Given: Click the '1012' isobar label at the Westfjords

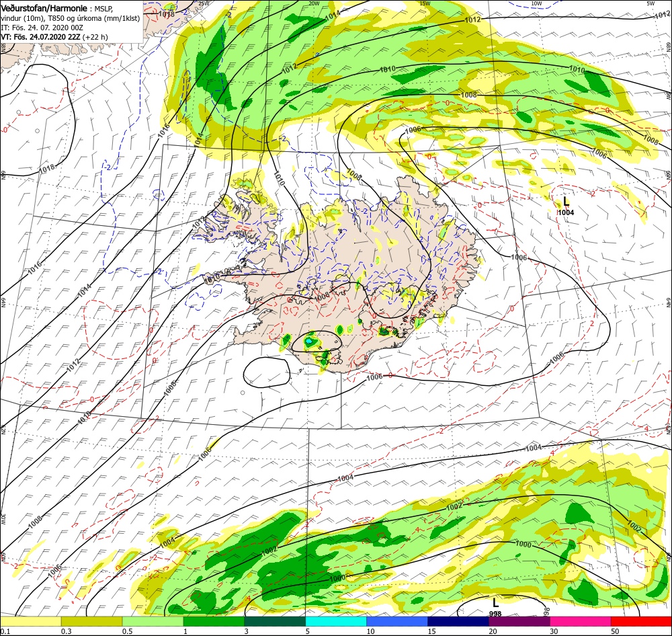Looking at the screenshot, I should click(200, 223).
